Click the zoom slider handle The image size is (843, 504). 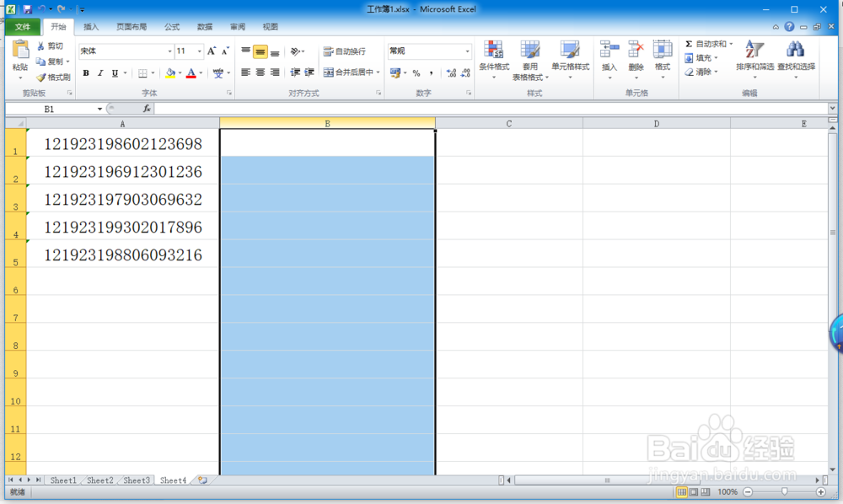784,491
